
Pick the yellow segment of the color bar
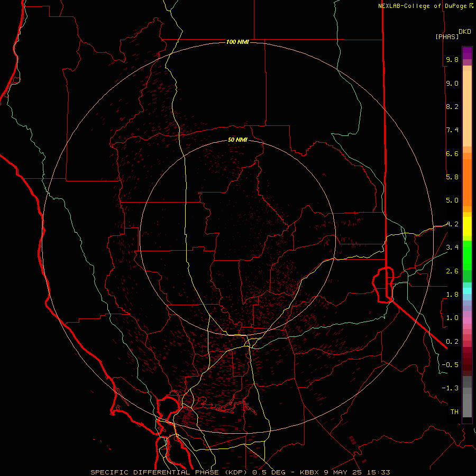coord(467,226)
